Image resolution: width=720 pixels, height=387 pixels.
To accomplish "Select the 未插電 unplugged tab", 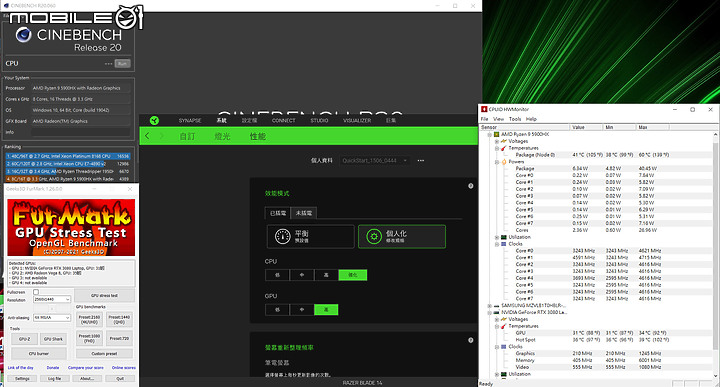I will [304, 213].
